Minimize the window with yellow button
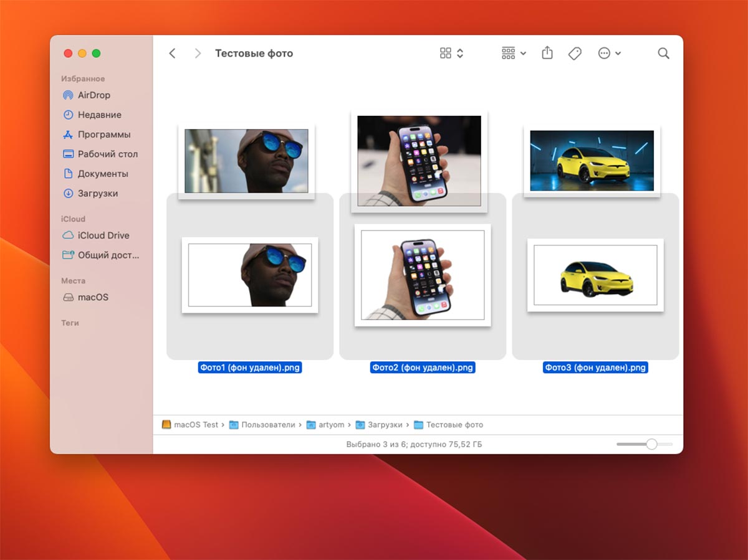The height and width of the screenshot is (560, 748). [x=82, y=54]
